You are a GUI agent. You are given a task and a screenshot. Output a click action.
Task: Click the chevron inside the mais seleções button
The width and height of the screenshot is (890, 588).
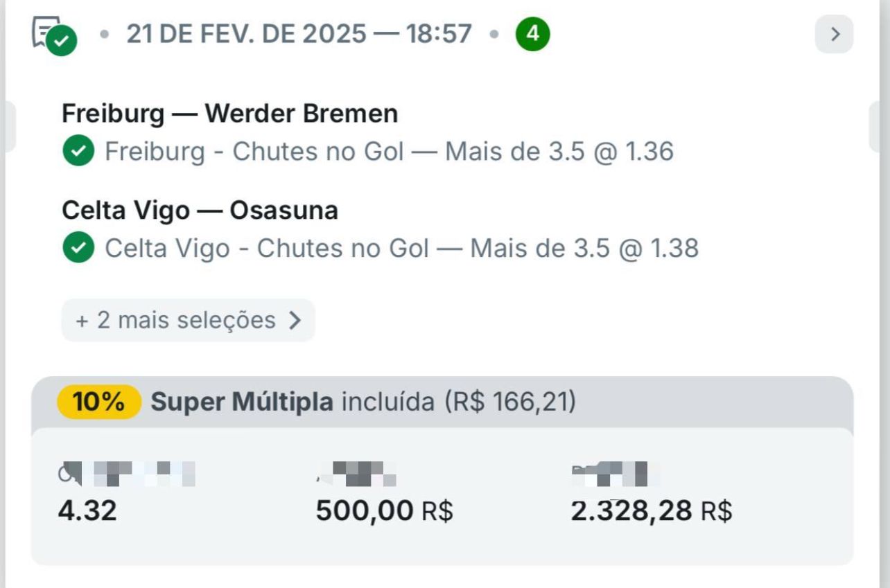(x=297, y=320)
